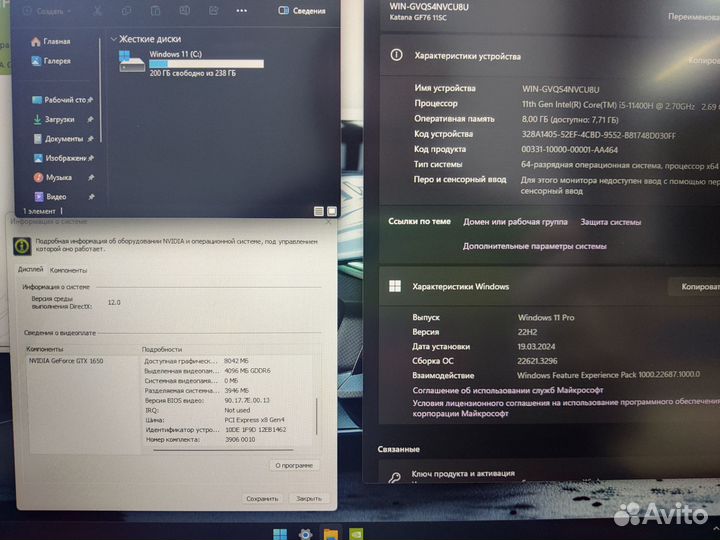The image size is (720, 540).
Task: Copy Windows specs with Копировать button
Action: click(695, 287)
